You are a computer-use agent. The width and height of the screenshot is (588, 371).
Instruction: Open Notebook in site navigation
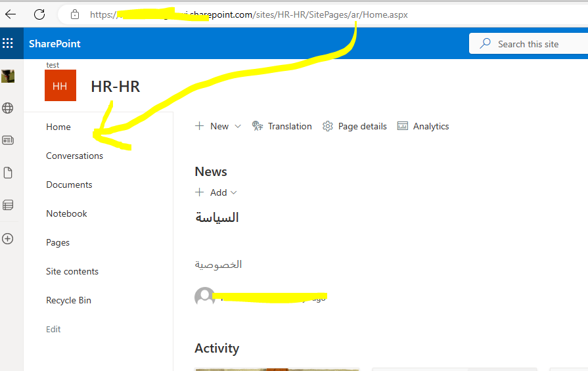67,213
